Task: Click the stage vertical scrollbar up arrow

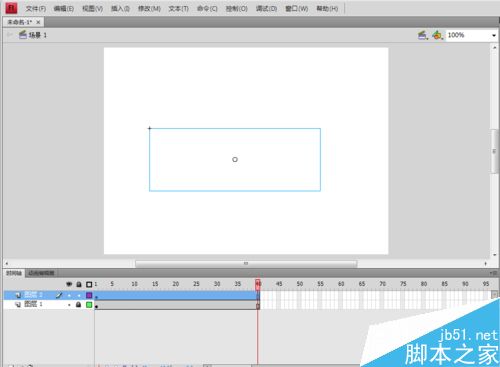Action: pyautogui.click(x=495, y=48)
